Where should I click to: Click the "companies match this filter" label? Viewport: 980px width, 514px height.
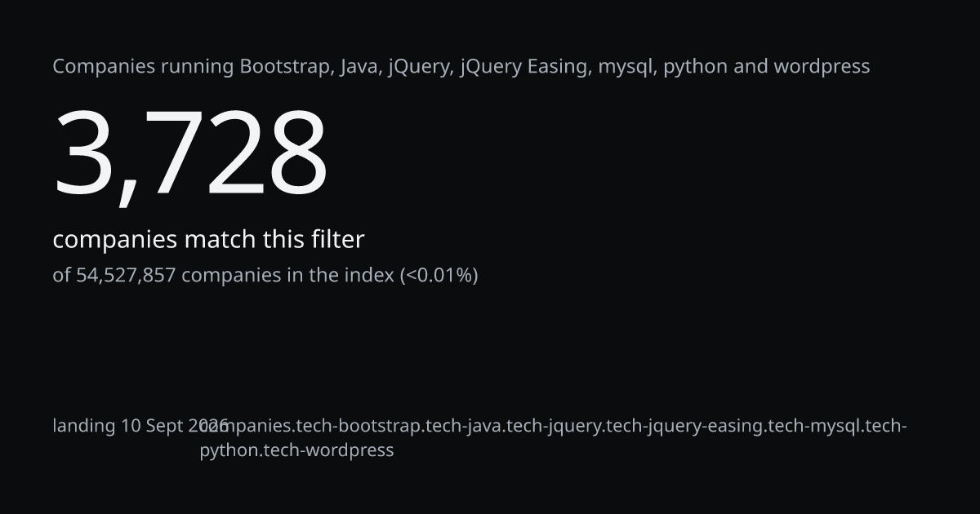(x=208, y=240)
